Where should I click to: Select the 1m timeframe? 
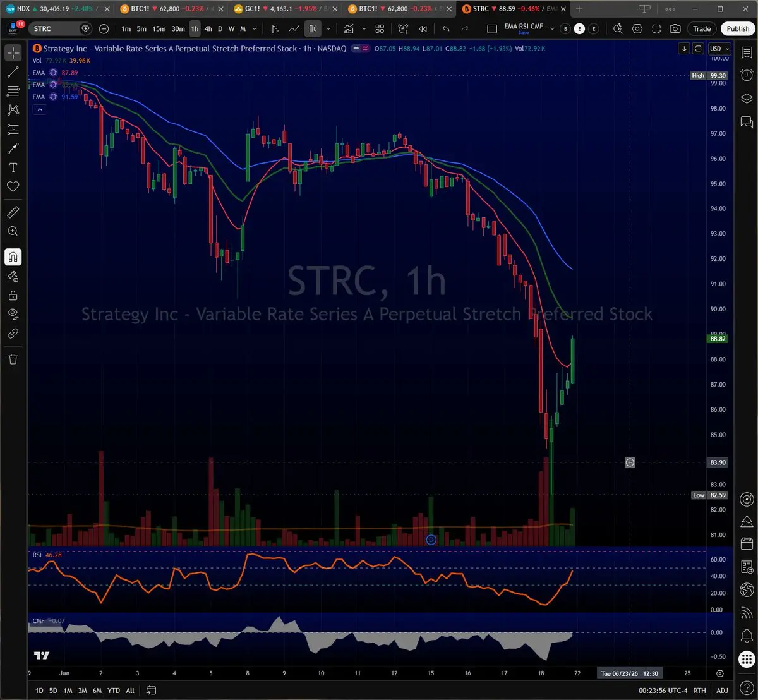click(x=126, y=29)
